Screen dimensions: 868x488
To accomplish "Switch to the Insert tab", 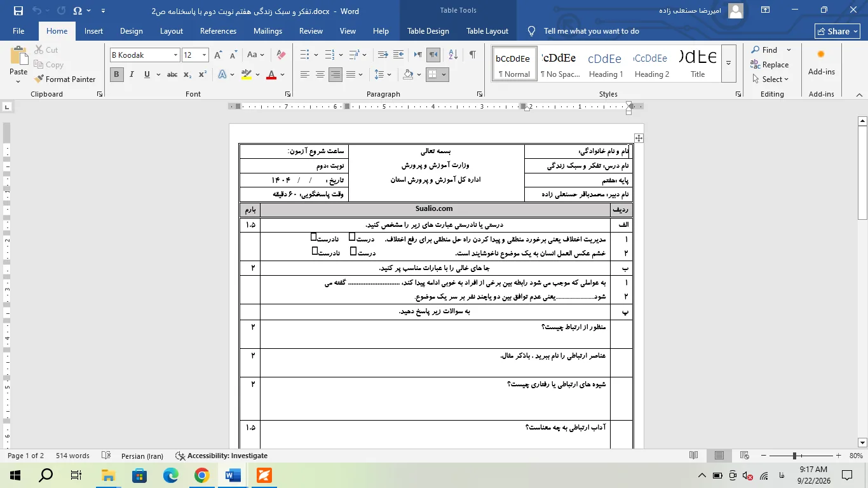I will [93, 31].
